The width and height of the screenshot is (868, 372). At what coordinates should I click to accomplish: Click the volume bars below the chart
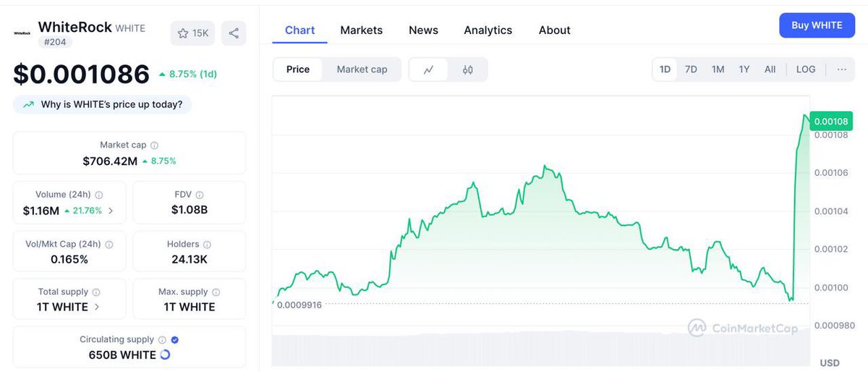[x=541, y=350]
